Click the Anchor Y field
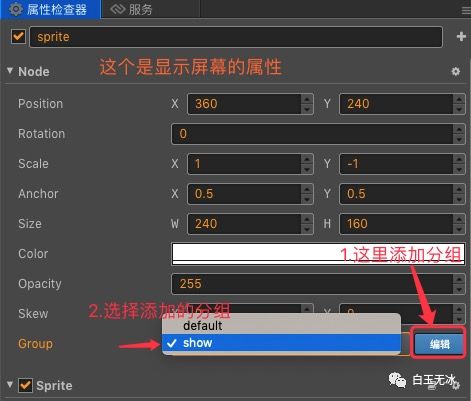 pos(396,194)
